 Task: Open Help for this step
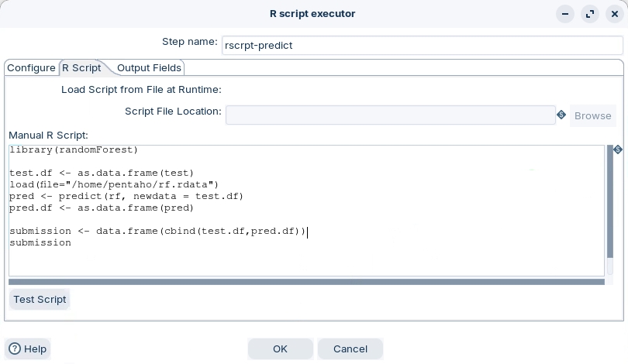pyautogui.click(x=28, y=349)
